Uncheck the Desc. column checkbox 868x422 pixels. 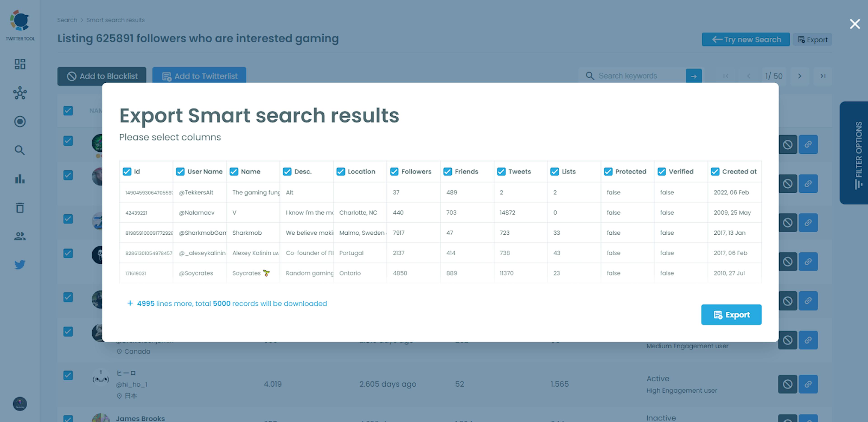tap(287, 172)
